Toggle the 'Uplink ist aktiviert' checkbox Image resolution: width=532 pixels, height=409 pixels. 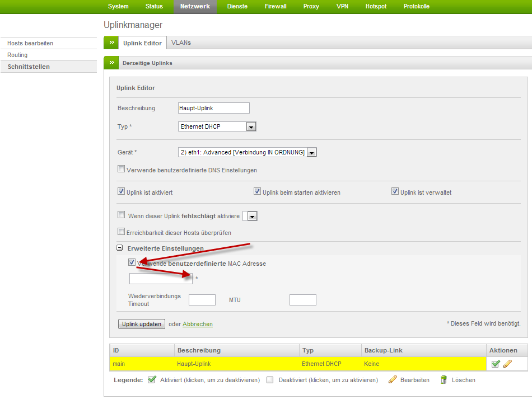(121, 191)
